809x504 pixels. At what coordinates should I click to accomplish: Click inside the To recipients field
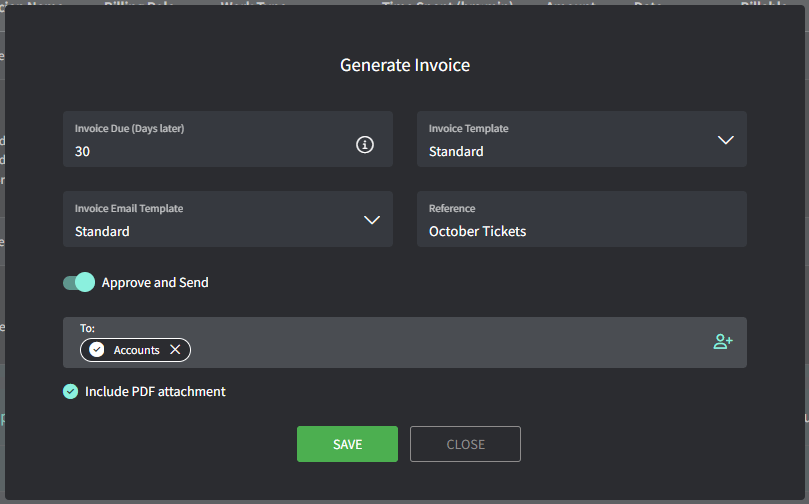coord(404,343)
